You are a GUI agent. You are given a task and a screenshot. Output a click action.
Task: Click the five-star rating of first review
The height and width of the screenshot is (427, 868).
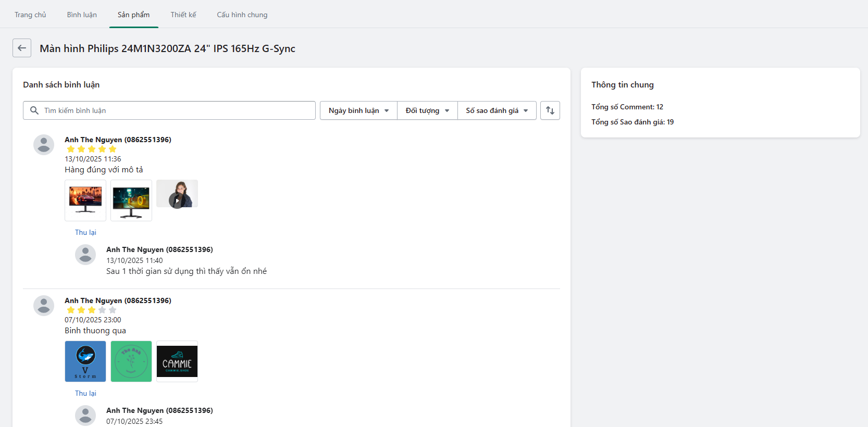pos(92,149)
